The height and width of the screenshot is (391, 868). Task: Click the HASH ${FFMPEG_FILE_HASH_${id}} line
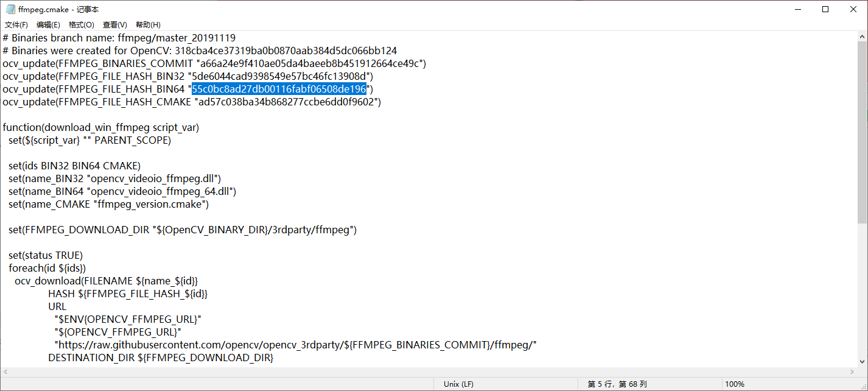(x=128, y=293)
